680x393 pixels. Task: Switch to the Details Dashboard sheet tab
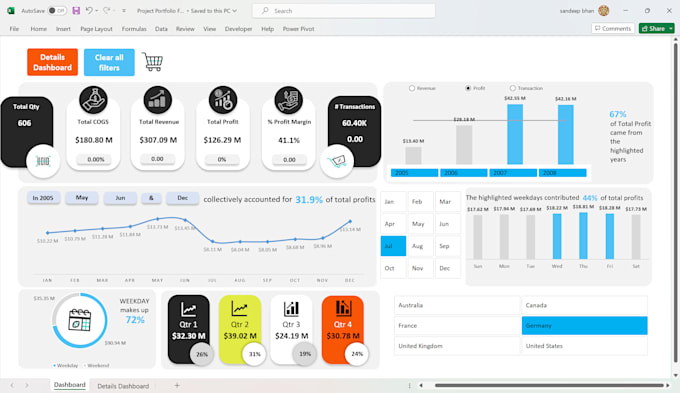pyautogui.click(x=123, y=386)
